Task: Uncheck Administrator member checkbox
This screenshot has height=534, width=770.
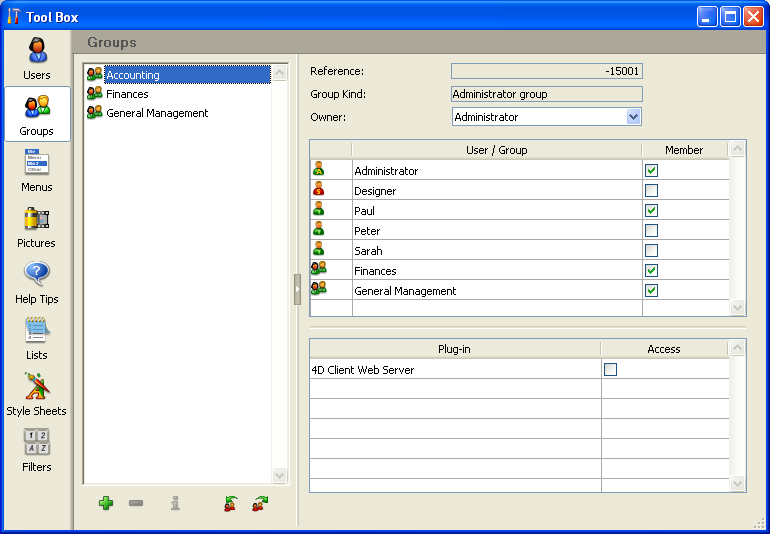Action: click(x=651, y=171)
